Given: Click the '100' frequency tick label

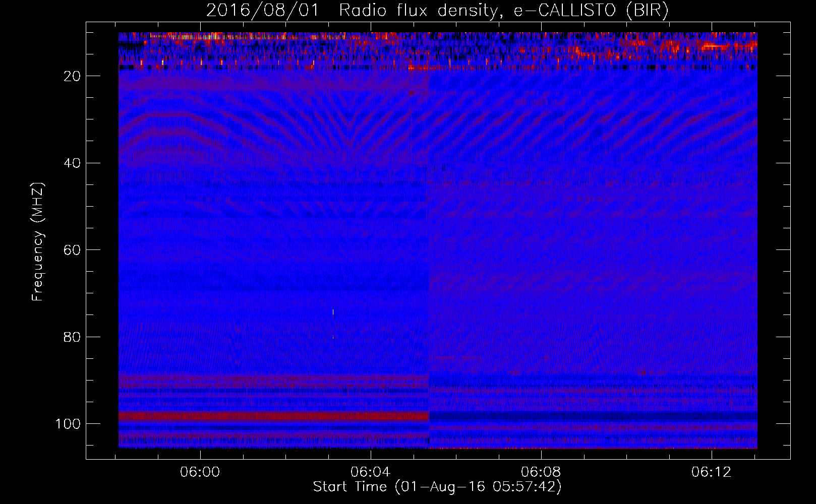Looking at the screenshot, I should point(68,424).
